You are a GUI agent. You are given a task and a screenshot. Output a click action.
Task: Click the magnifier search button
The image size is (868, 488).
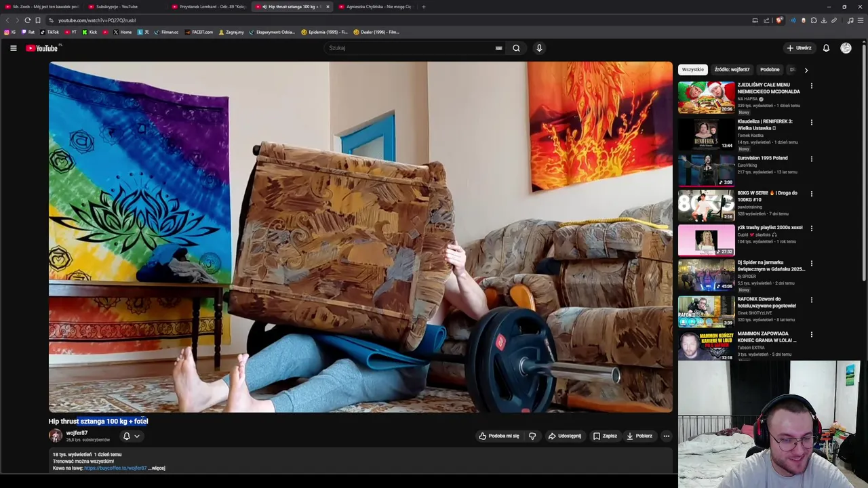516,48
